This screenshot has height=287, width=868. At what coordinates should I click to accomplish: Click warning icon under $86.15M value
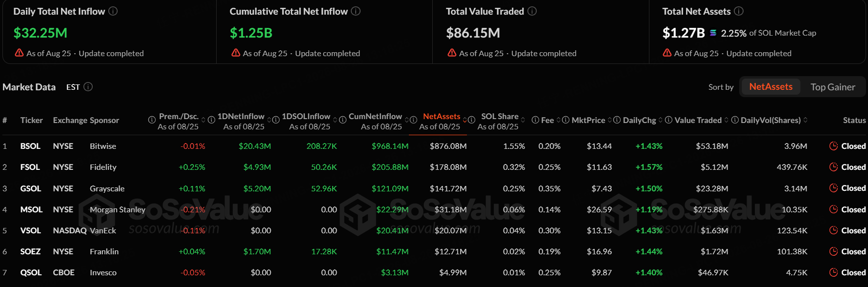[452, 53]
